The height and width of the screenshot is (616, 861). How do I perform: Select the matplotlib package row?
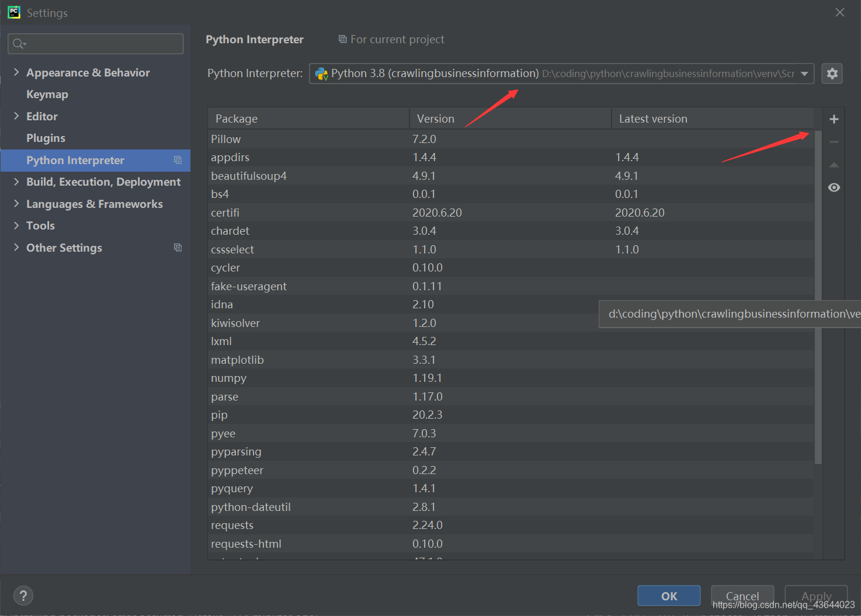click(511, 360)
